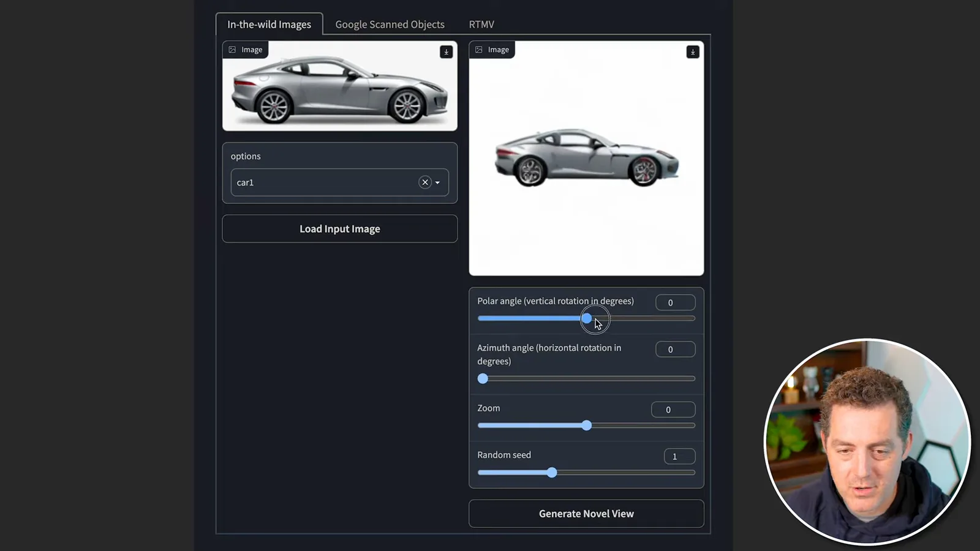This screenshot has width=980, height=551.
Task: Click Generate Novel View button
Action: (586, 514)
